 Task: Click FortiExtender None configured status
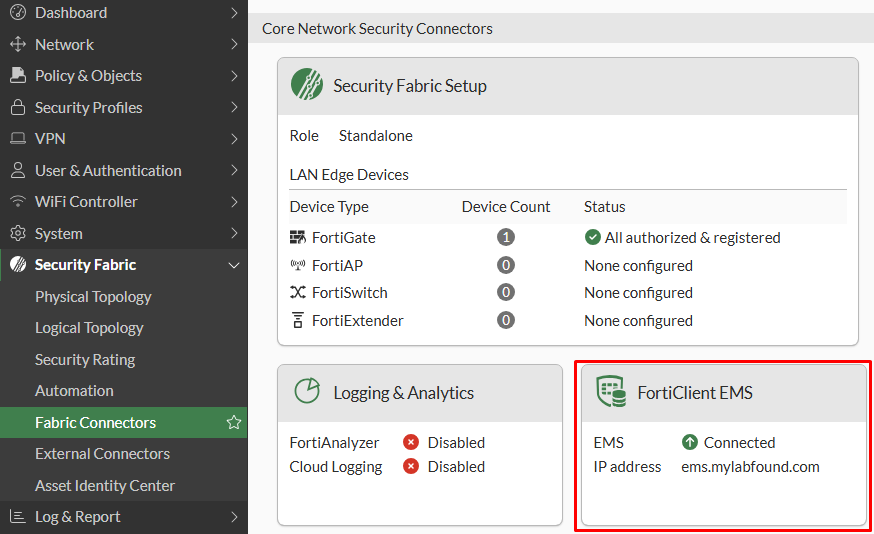click(x=638, y=321)
